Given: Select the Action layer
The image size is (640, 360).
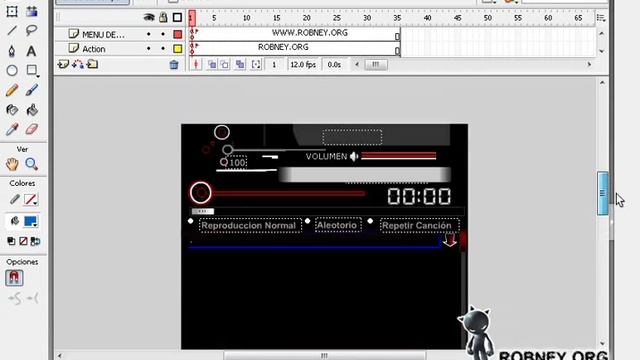Looking at the screenshot, I should [x=94, y=49].
